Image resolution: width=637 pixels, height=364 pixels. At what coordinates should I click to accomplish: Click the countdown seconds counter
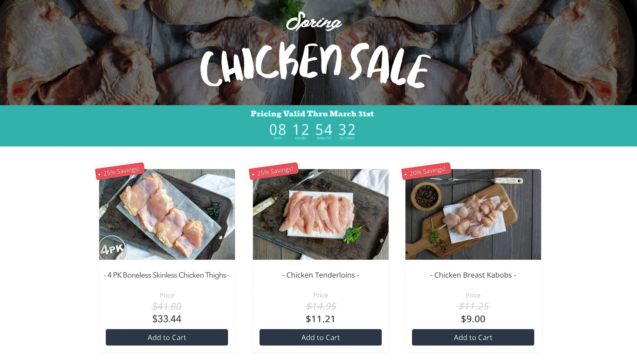[347, 131]
